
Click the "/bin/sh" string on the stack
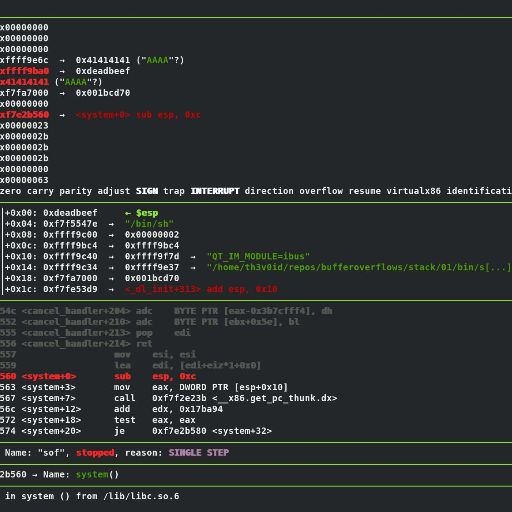tap(149, 224)
